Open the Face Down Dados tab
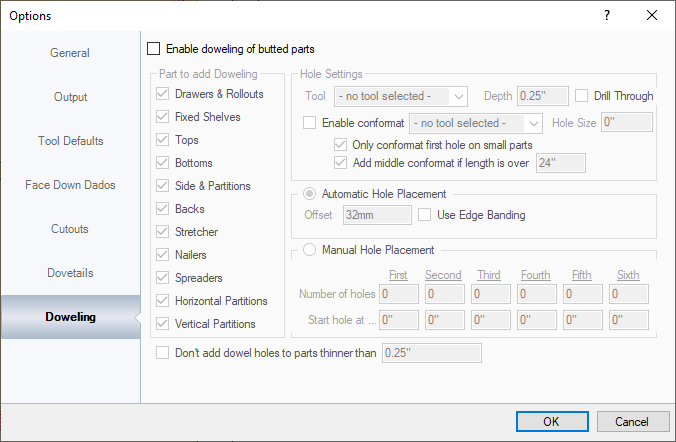This screenshot has height=442, width=676. click(x=70, y=185)
